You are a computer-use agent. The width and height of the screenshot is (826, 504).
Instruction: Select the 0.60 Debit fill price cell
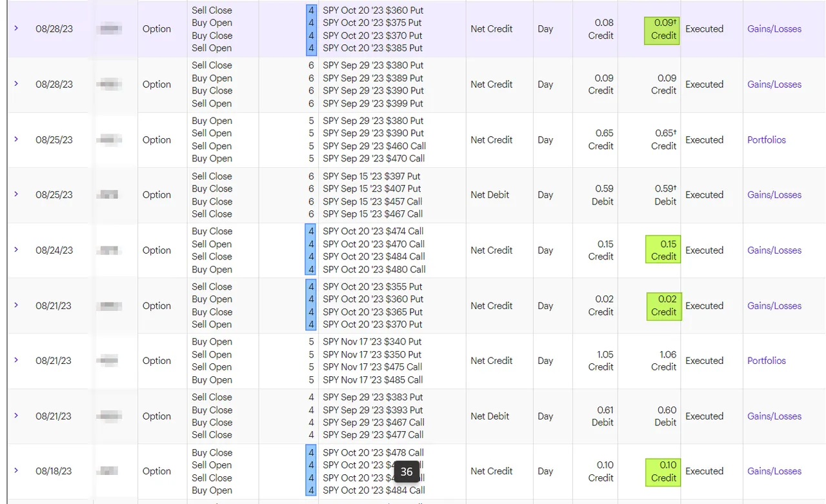[665, 416]
